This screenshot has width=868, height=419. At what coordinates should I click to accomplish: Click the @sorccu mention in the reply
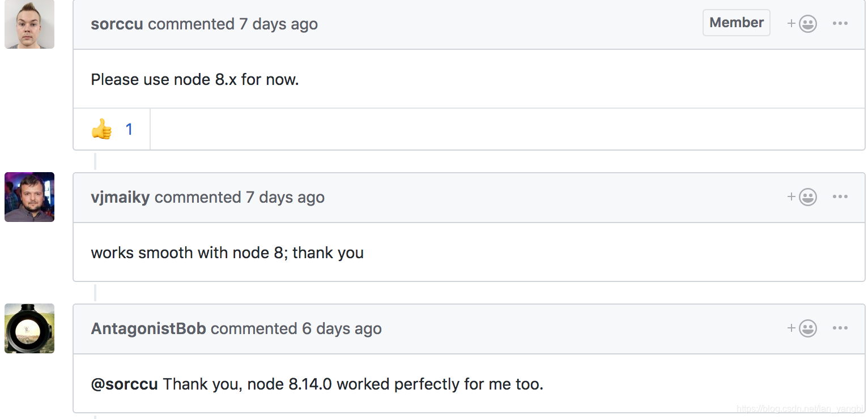point(125,384)
